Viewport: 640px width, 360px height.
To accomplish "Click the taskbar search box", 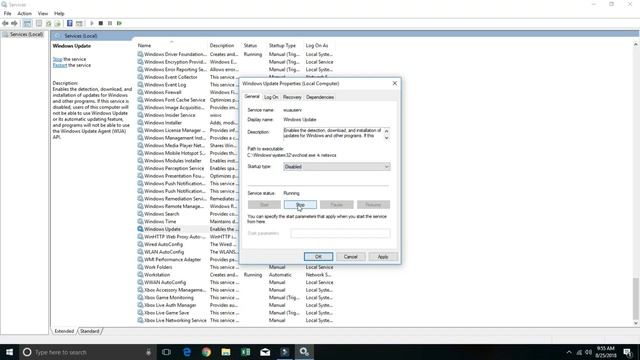I will (87, 352).
